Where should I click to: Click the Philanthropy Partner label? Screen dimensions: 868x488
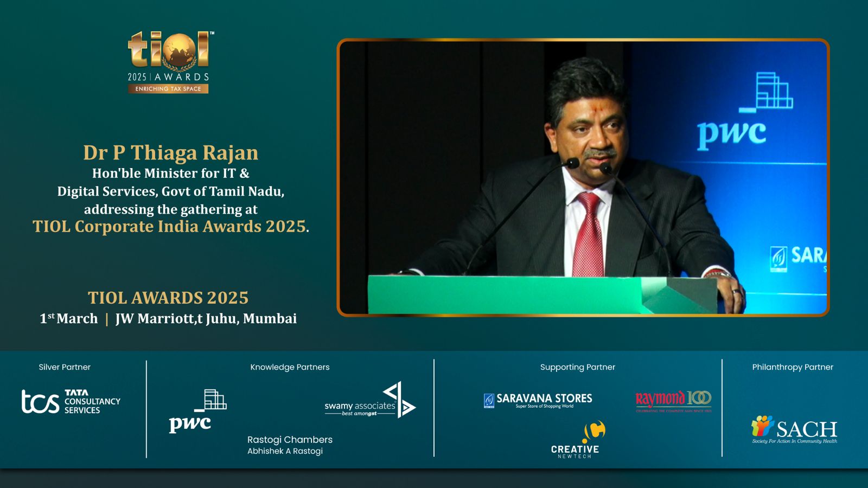coord(792,367)
